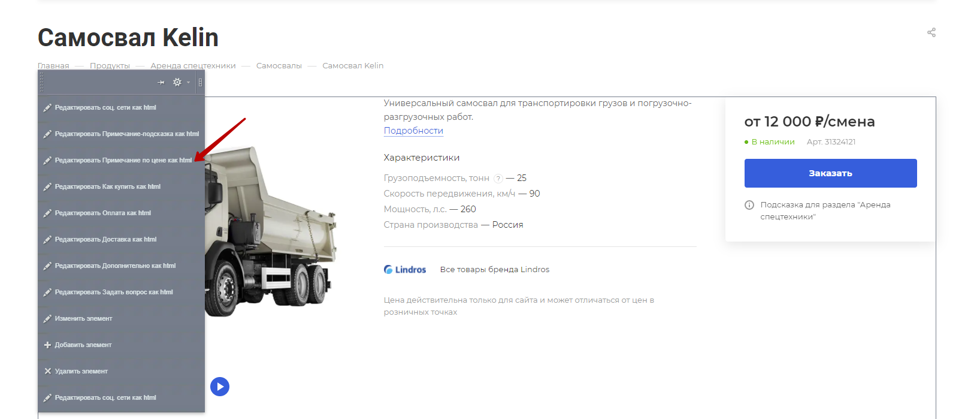Click the share icon near the page title

pos(931,32)
